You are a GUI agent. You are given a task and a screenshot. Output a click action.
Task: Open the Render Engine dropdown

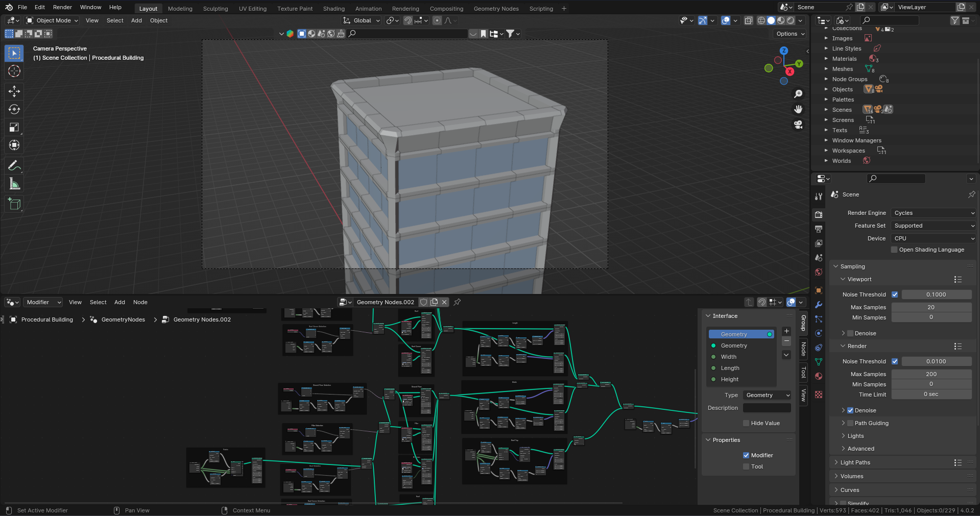[933, 213]
